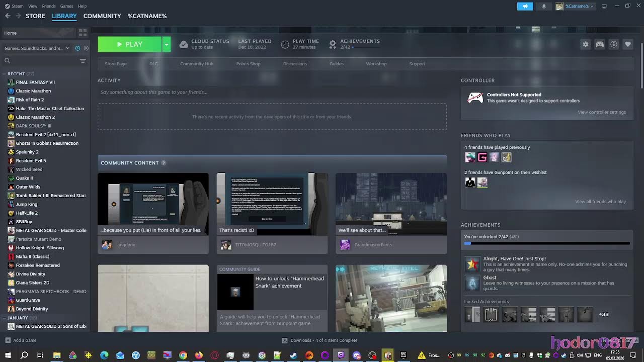Open the Windows Start menu

8,355
